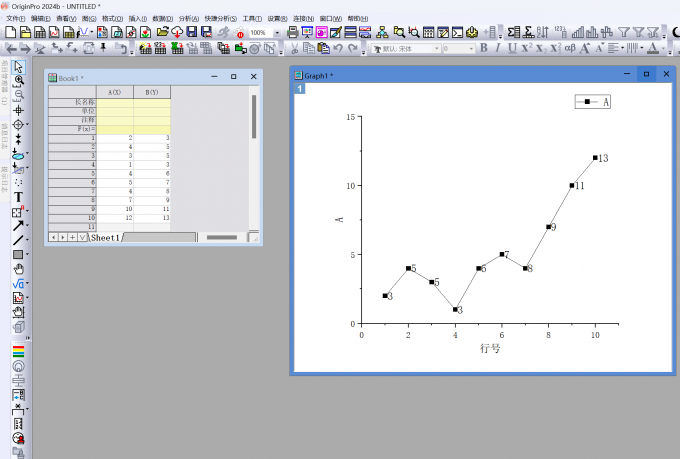The image size is (680, 459).
Task: Select the Sheet1 tab in Book1
Action: [x=105, y=238]
